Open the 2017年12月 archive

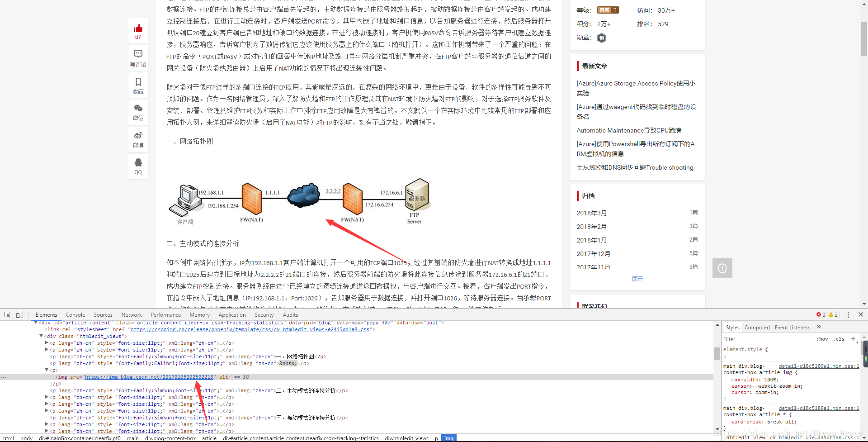pyautogui.click(x=593, y=254)
